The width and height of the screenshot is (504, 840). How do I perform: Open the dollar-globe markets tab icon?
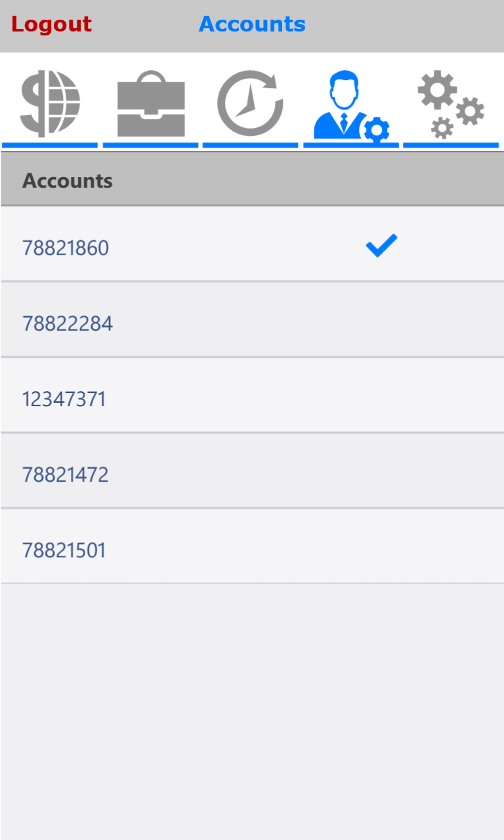tap(50, 104)
